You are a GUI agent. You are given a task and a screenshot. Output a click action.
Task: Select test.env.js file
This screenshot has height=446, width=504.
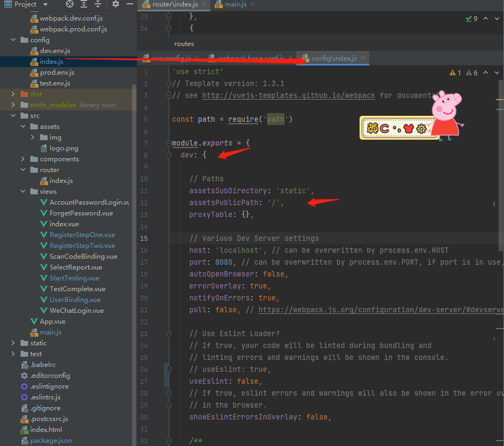coord(55,83)
